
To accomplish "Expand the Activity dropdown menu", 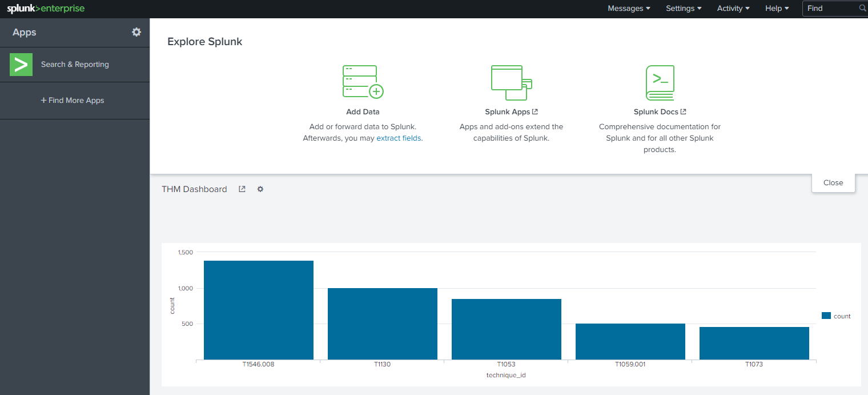I will click(x=733, y=9).
